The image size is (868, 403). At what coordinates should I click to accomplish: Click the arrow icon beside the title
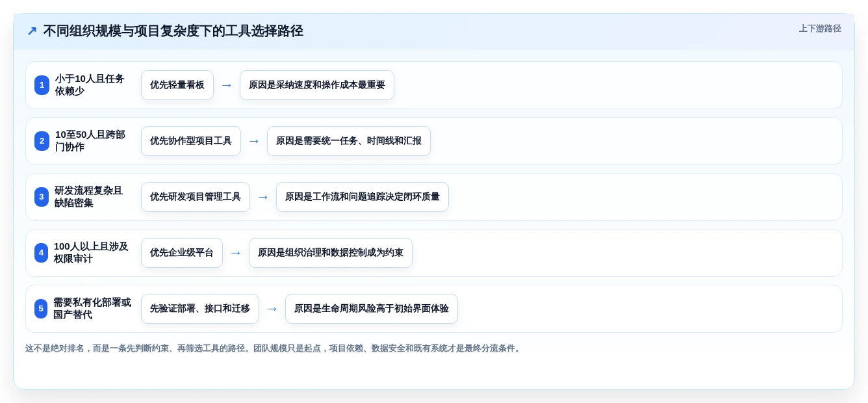[x=32, y=31]
